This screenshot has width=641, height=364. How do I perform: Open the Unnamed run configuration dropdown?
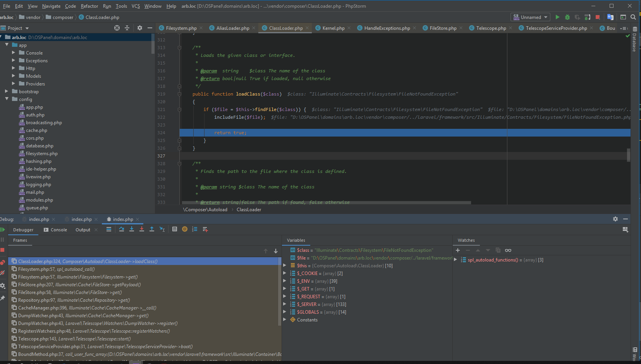point(531,17)
